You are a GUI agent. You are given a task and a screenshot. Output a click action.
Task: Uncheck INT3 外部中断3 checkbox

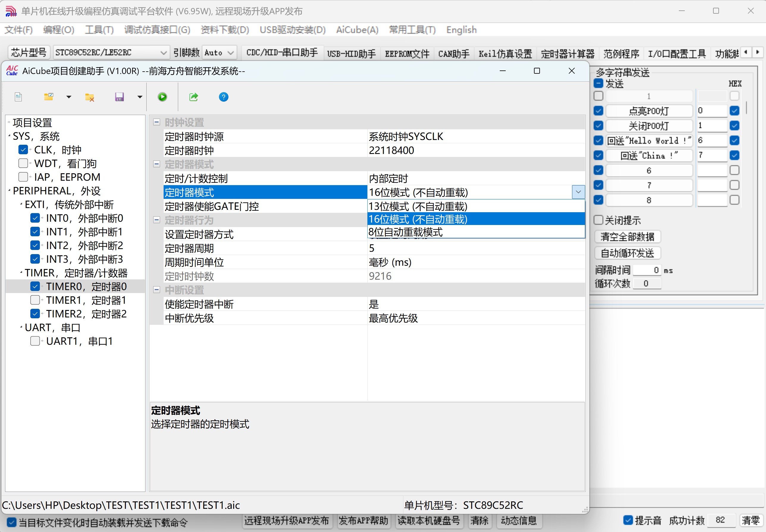pyautogui.click(x=35, y=259)
